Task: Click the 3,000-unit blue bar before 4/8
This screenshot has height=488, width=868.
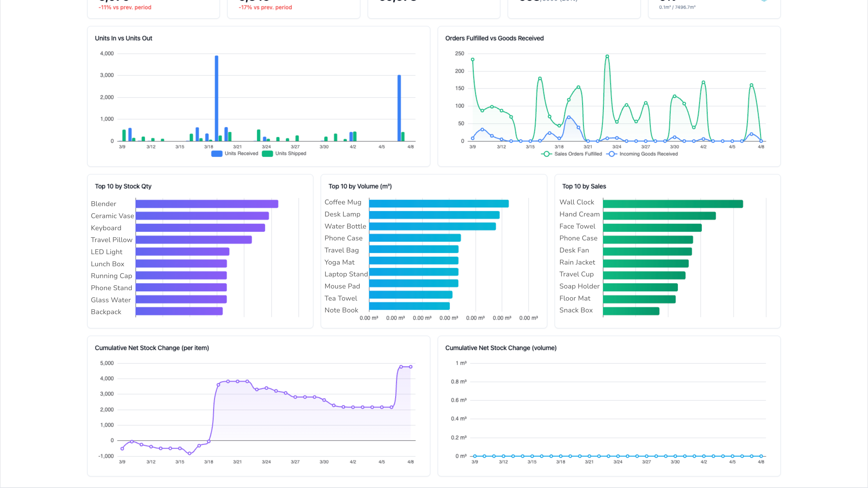Action: [399, 108]
